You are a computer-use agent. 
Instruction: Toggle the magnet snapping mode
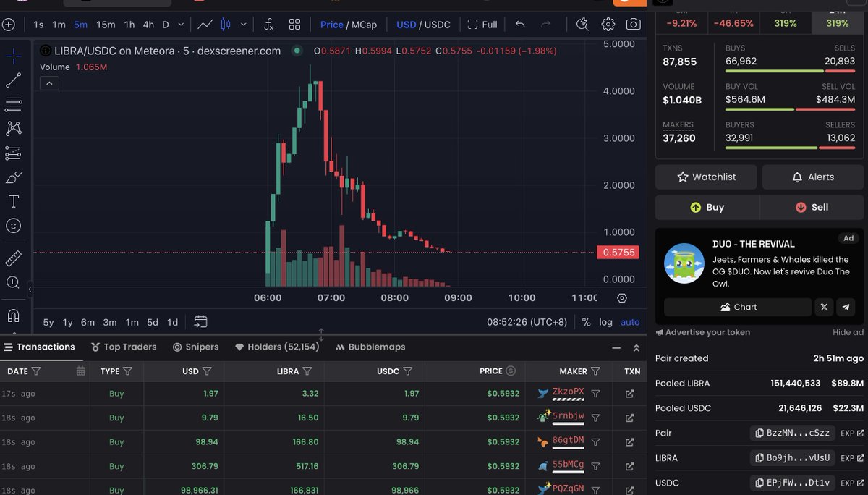[x=13, y=316]
